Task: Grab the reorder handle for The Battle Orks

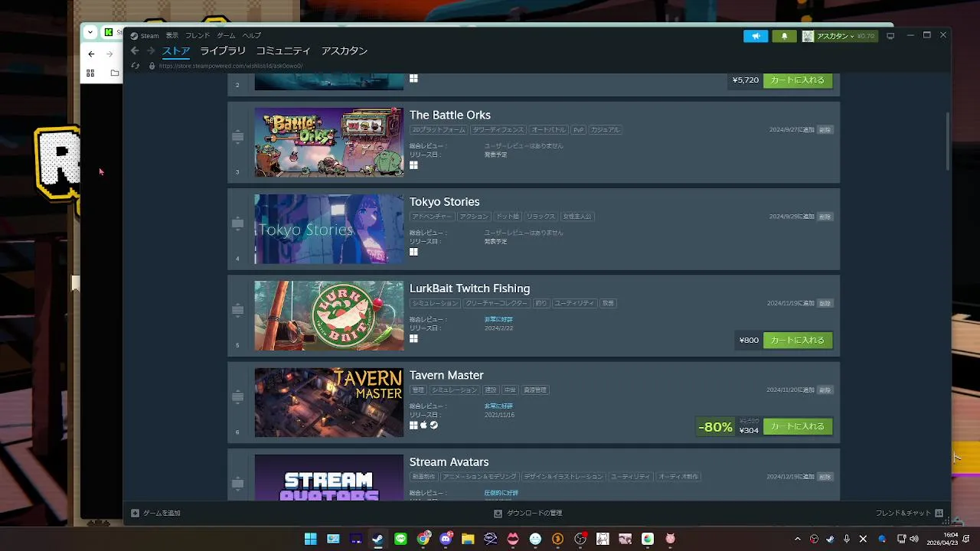Action: coord(237,137)
